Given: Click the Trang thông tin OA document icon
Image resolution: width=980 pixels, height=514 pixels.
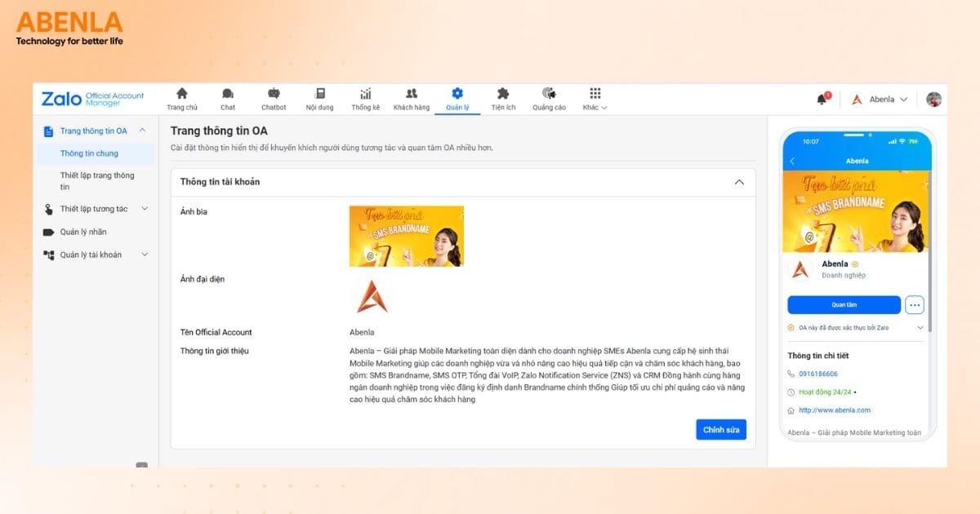Looking at the screenshot, I should [x=48, y=131].
